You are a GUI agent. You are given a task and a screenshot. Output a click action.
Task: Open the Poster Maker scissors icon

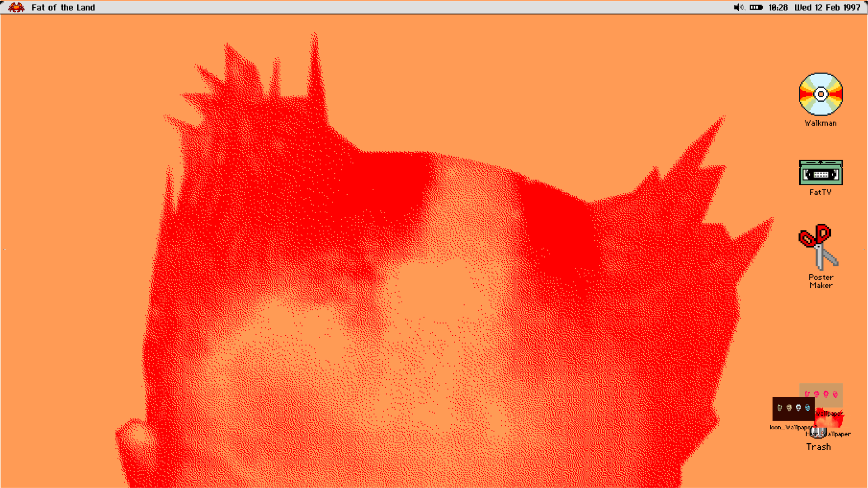point(819,246)
